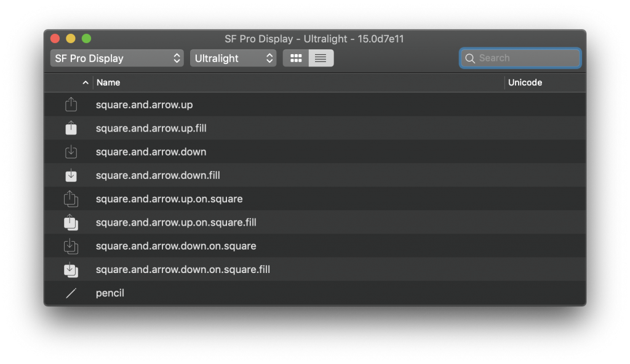Click the square.and.arrow.down.on.square.fill glyph icon
The width and height of the screenshot is (630, 364).
71,269
